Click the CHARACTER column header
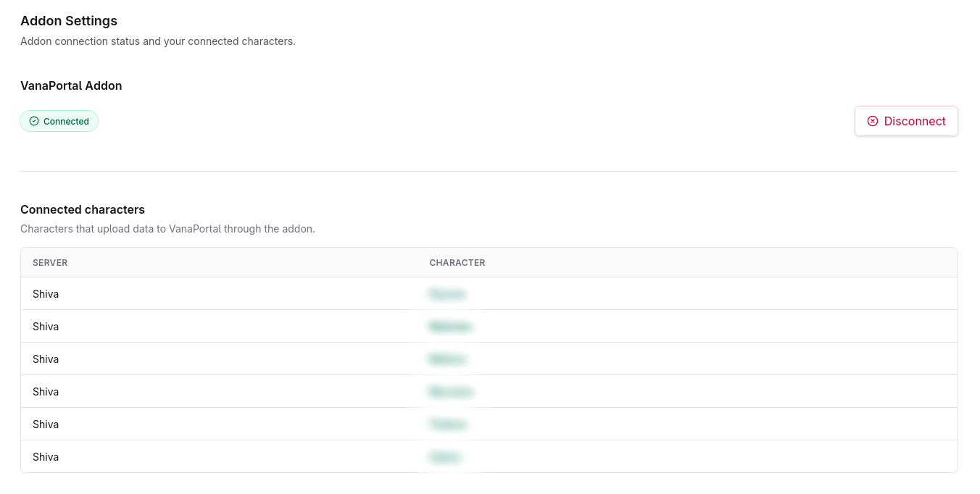Viewport: 980px width, 494px height. [457, 263]
